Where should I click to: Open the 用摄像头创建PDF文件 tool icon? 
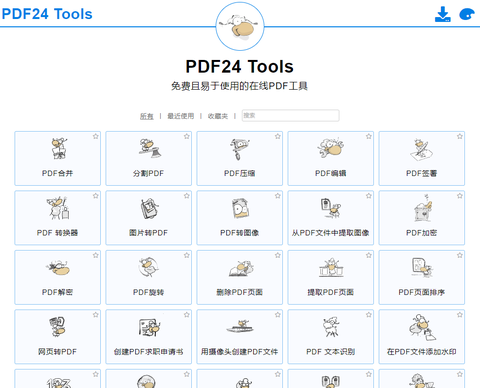click(x=240, y=326)
